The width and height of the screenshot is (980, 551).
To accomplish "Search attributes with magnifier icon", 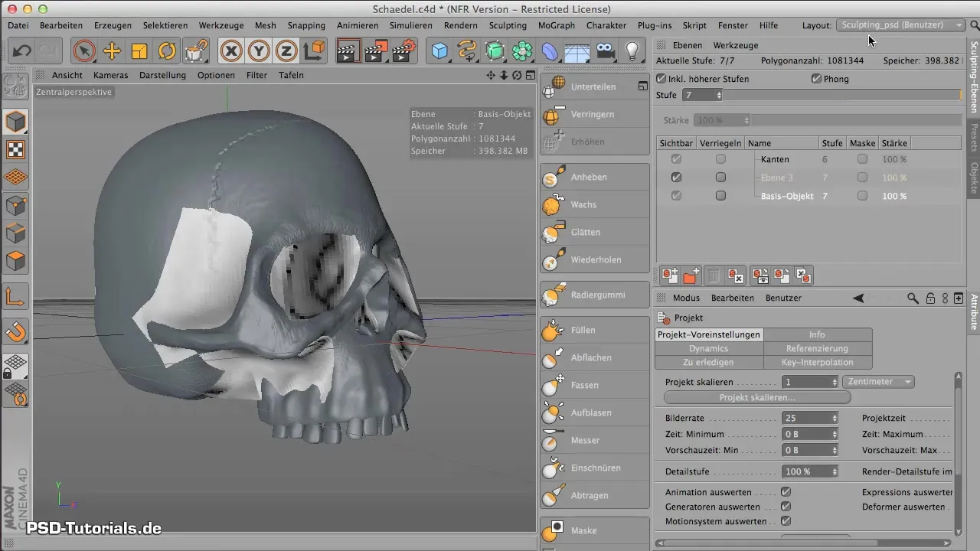I will tap(913, 298).
